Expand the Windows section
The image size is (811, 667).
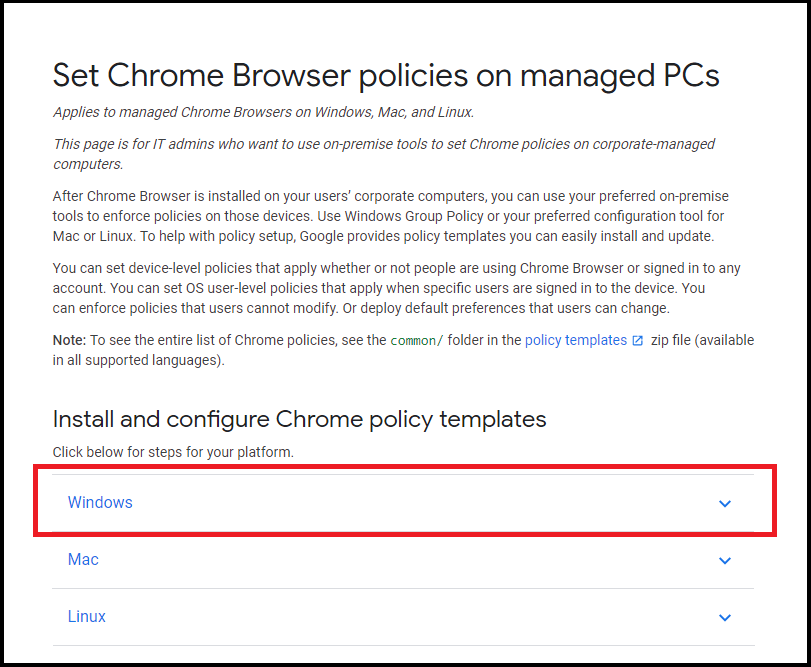tap(403, 503)
